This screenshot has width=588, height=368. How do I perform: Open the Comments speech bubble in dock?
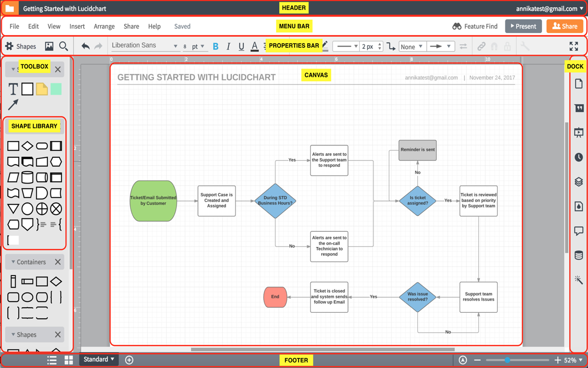578,231
